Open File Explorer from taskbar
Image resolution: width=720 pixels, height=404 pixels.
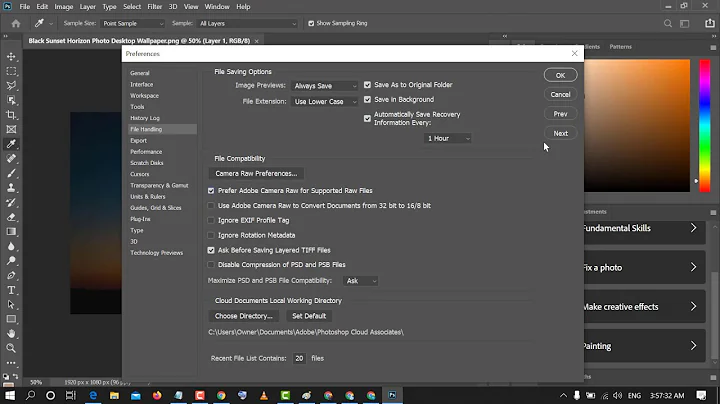pyautogui.click(x=114, y=395)
